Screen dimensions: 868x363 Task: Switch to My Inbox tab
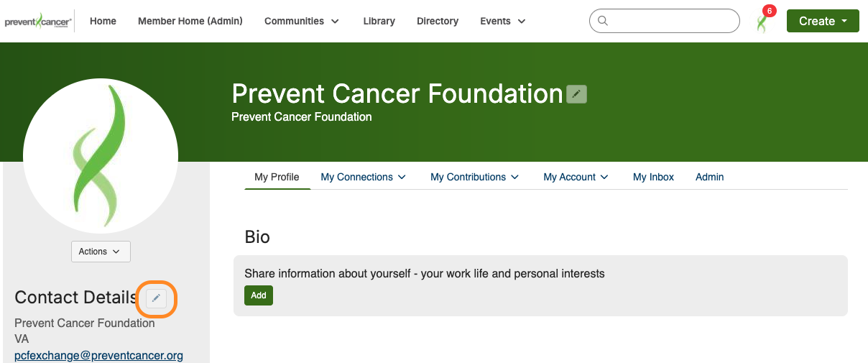pos(653,177)
